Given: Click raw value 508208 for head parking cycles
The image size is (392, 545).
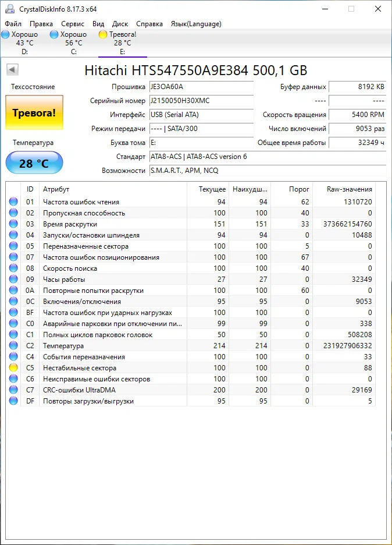Looking at the screenshot, I should click(x=359, y=334).
